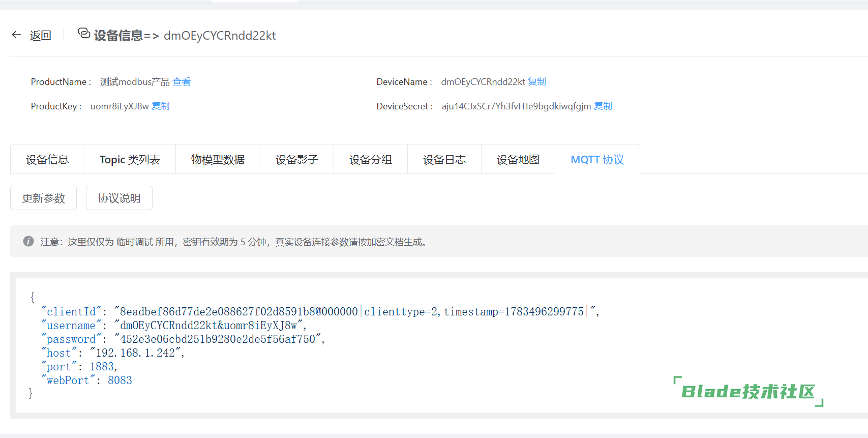The image size is (868, 438).
Task: Click the info icon in notice bar
Action: [28, 241]
